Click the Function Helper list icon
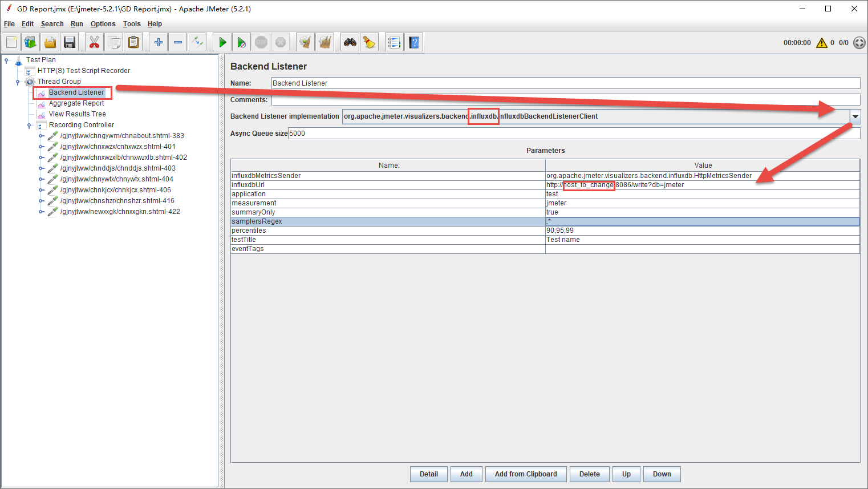Viewport: 868px width, 489px height. (394, 42)
